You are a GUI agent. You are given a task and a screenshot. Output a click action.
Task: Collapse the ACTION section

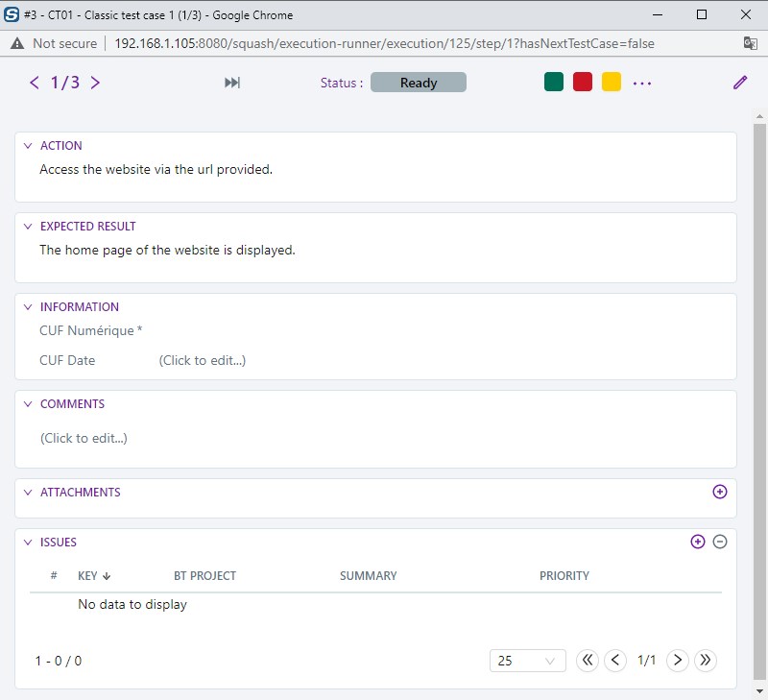coord(28,146)
